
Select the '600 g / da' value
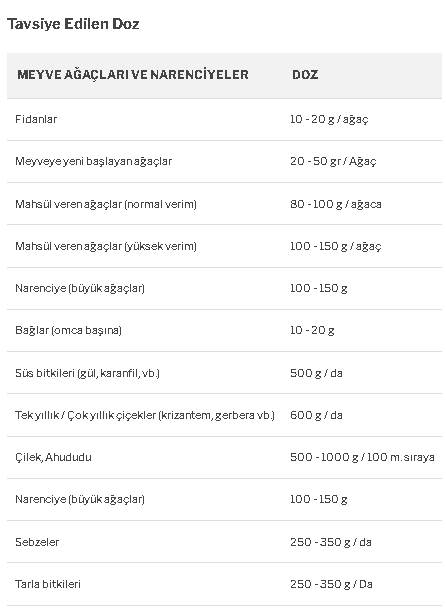click(316, 415)
